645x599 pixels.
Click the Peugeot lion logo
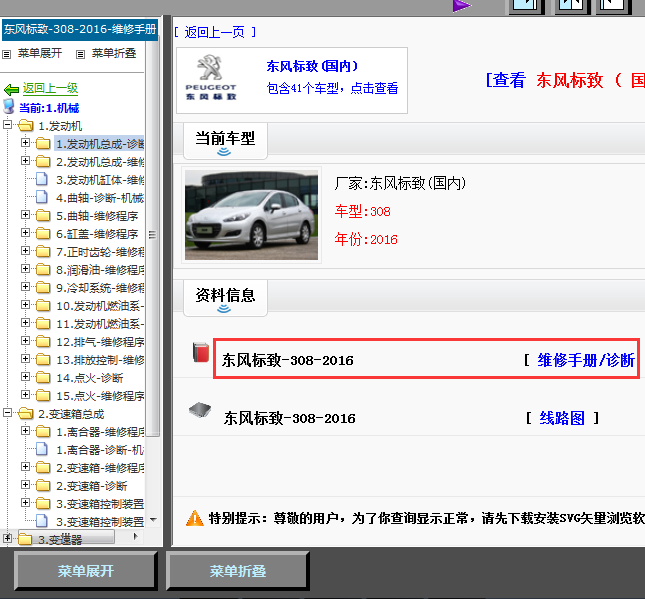click(210, 67)
